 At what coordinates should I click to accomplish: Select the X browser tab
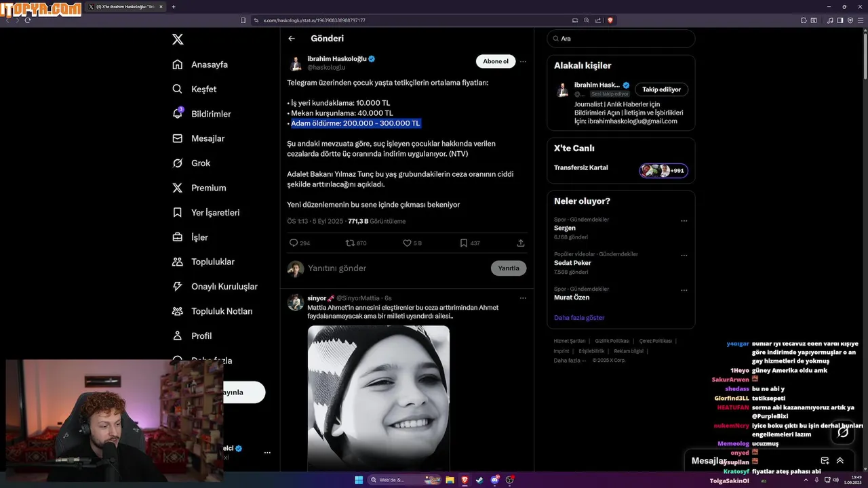(x=125, y=7)
